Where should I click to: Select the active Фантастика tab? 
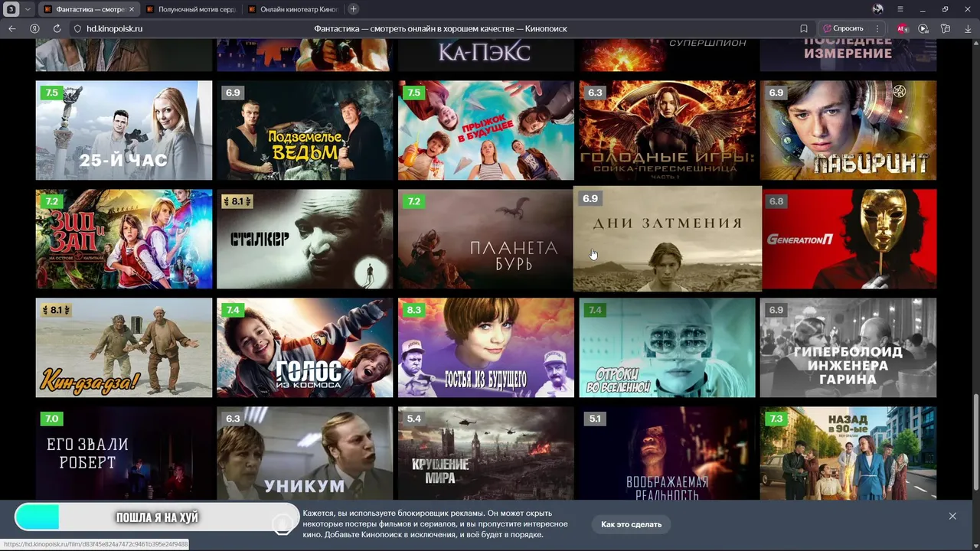pyautogui.click(x=86, y=9)
